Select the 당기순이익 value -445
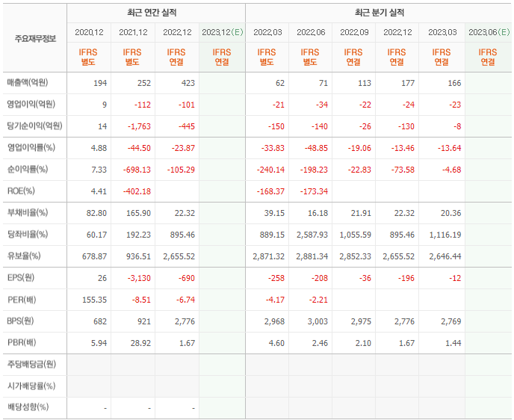 click(187, 126)
